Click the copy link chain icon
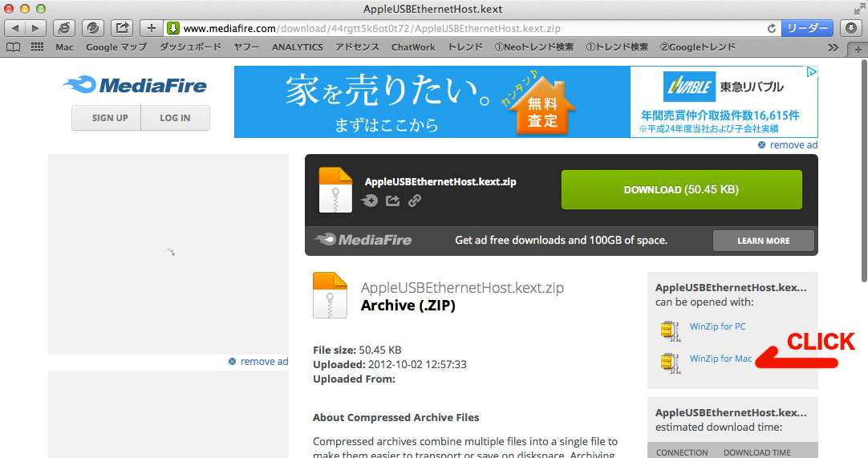868x458 pixels. (415, 201)
